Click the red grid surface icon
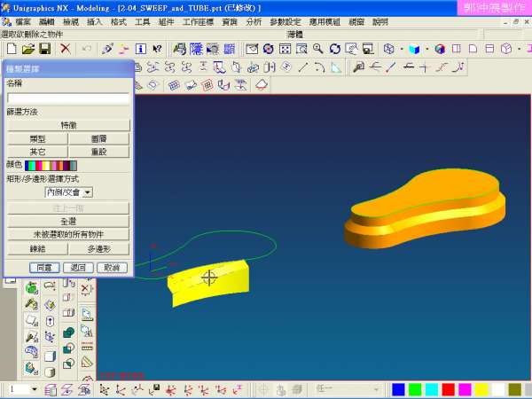This screenshot has height=399, width=532. point(207,85)
